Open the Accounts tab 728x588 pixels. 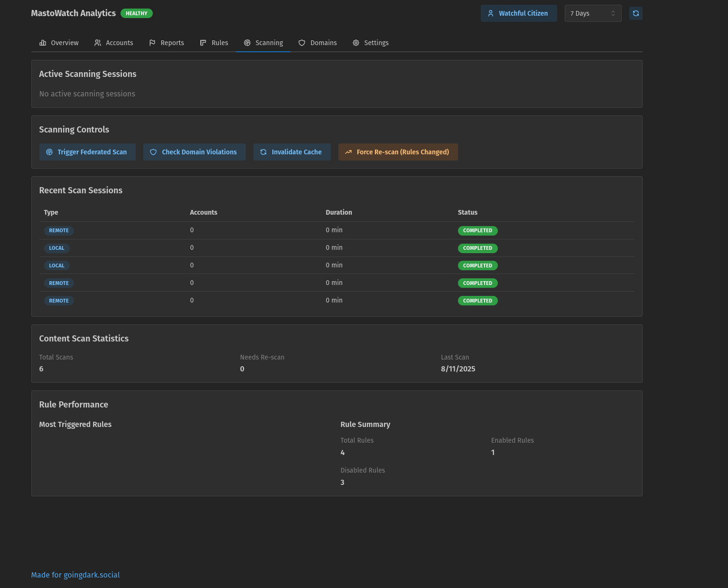point(113,43)
